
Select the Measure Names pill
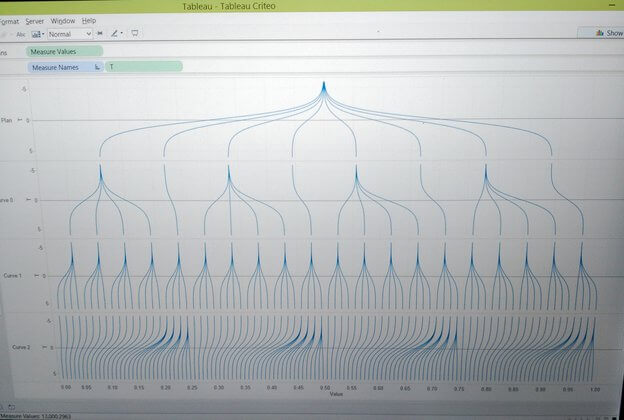(x=66, y=67)
